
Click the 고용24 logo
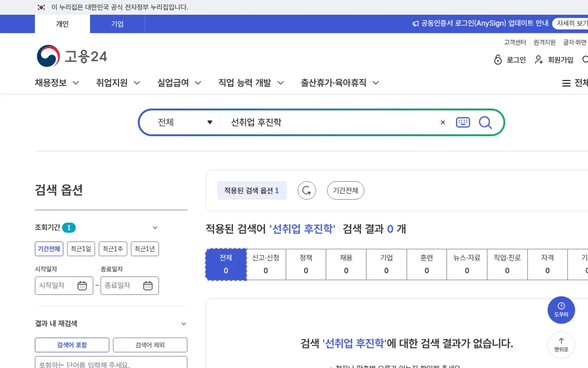(72, 56)
